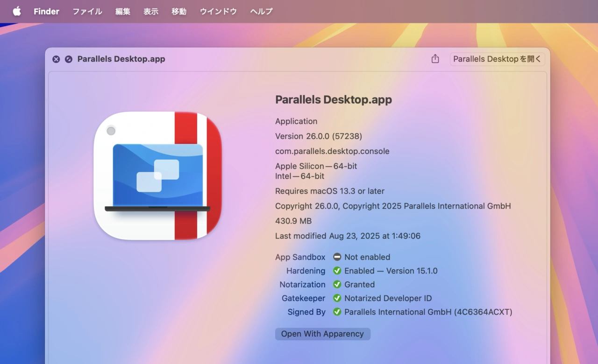
Task: Click the green checkmark beside Hardening
Action: coord(337,271)
